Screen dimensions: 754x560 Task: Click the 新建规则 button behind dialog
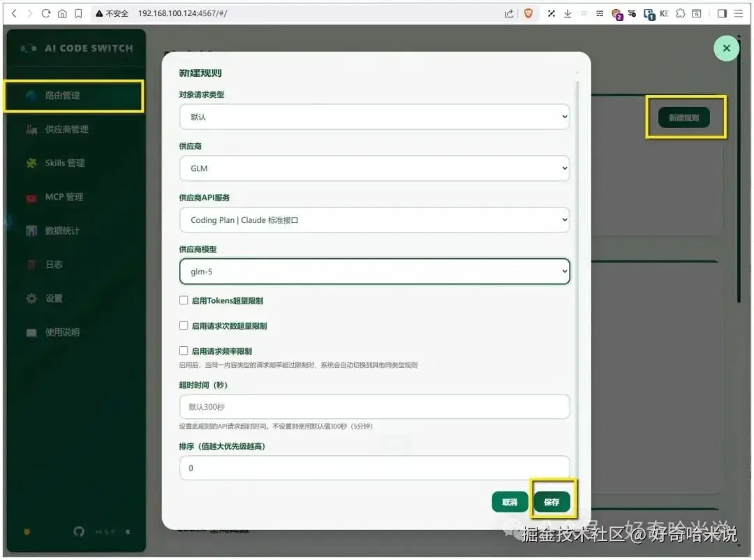(683, 118)
